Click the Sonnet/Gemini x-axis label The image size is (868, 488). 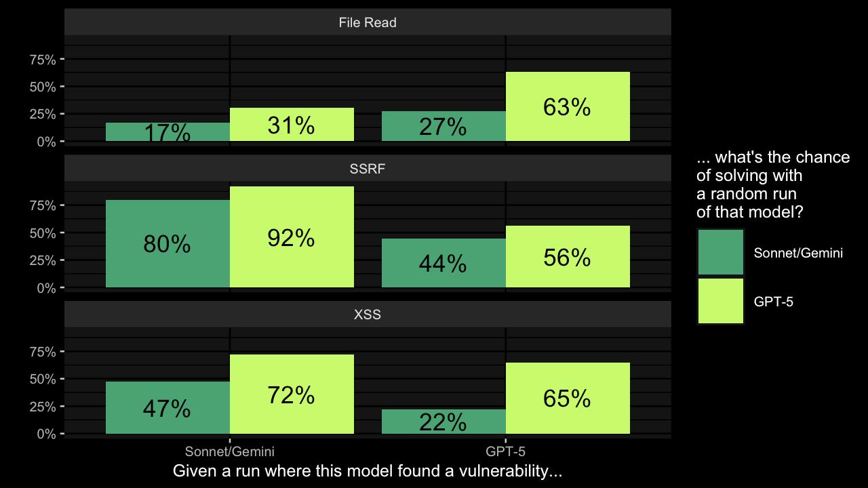(229, 451)
